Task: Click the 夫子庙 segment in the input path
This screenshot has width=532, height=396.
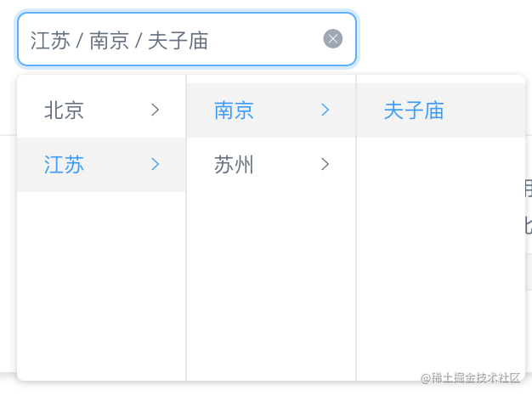Action: tap(178, 41)
